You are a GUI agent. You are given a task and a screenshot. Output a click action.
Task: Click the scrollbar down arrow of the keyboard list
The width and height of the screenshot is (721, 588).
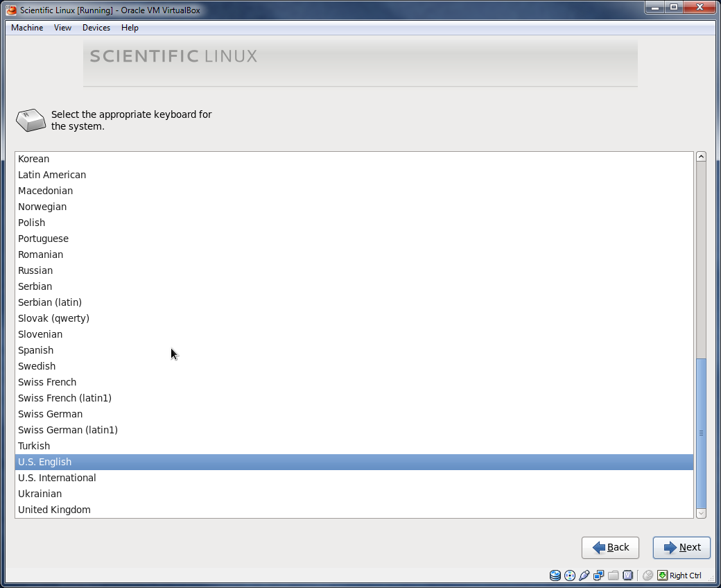coord(701,513)
